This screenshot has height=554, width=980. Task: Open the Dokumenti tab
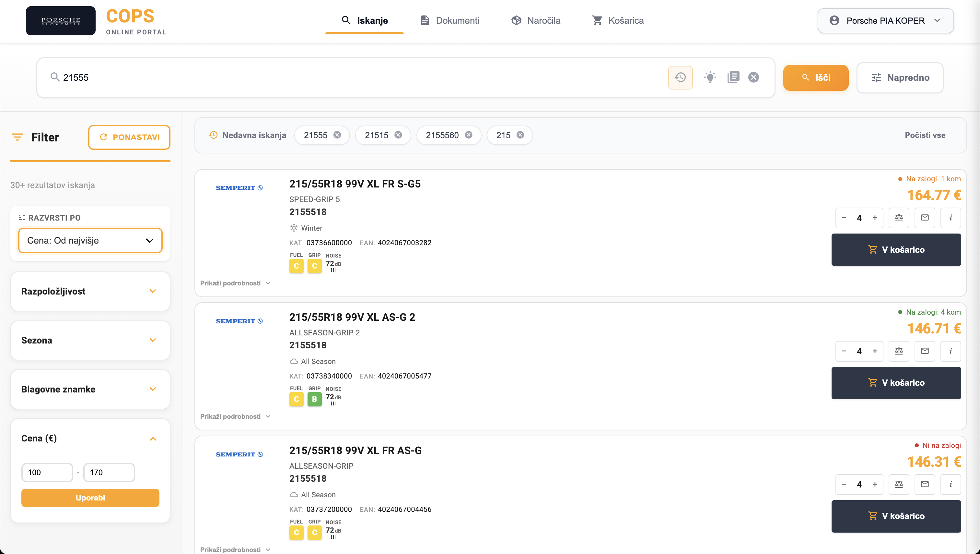pos(450,20)
